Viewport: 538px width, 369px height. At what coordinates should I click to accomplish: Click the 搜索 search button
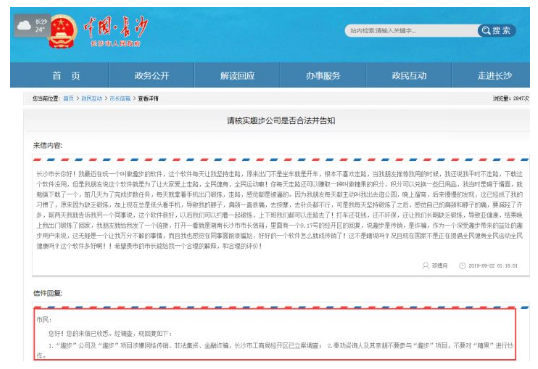pyautogui.click(x=497, y=31)
